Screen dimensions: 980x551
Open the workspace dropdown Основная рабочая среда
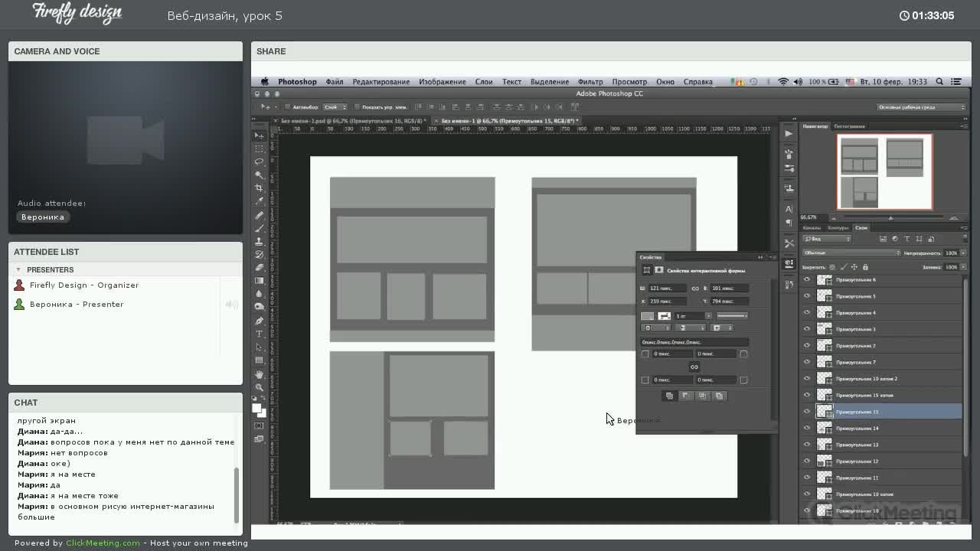click(922, 107)
